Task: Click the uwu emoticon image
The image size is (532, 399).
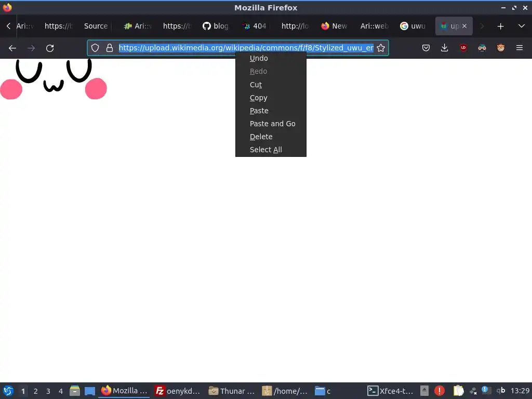Action: 54,79
